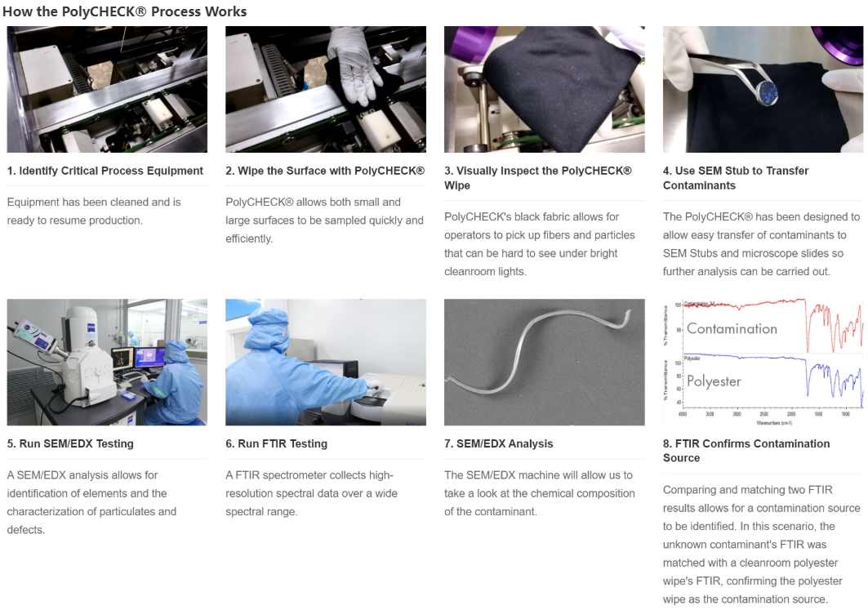Click '4. Use SEM Stub to Transfer Contaminants'
This screenshot has height=610, width=868.
coord(736,178)
